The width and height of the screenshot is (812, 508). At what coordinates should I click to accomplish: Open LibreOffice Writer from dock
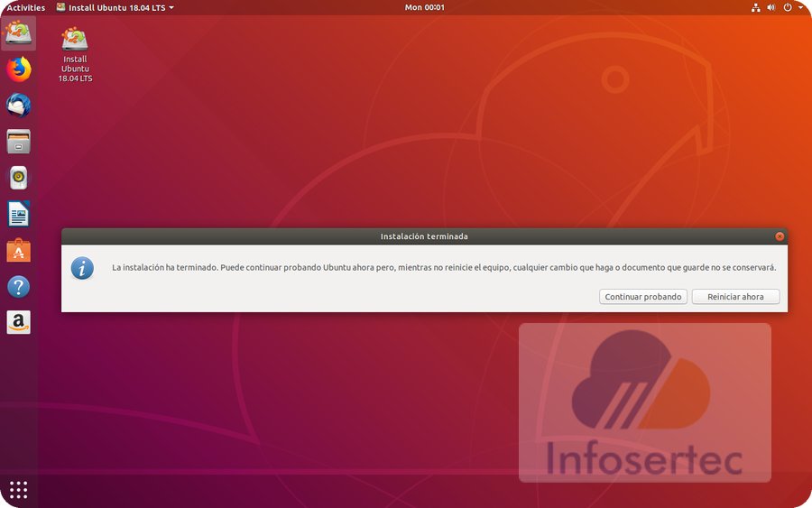18,214
